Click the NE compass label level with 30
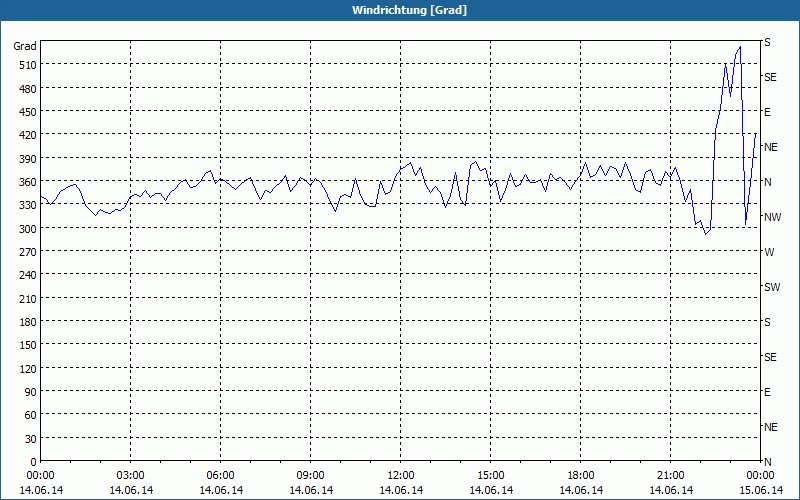This screenshot has width=800, height=500. pos(771,427)
